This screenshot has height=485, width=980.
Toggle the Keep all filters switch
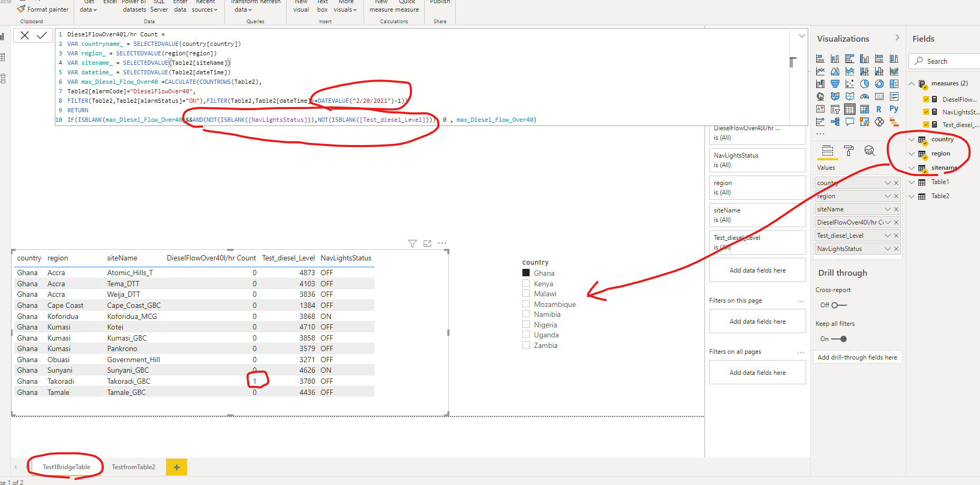tap(838, 339)
